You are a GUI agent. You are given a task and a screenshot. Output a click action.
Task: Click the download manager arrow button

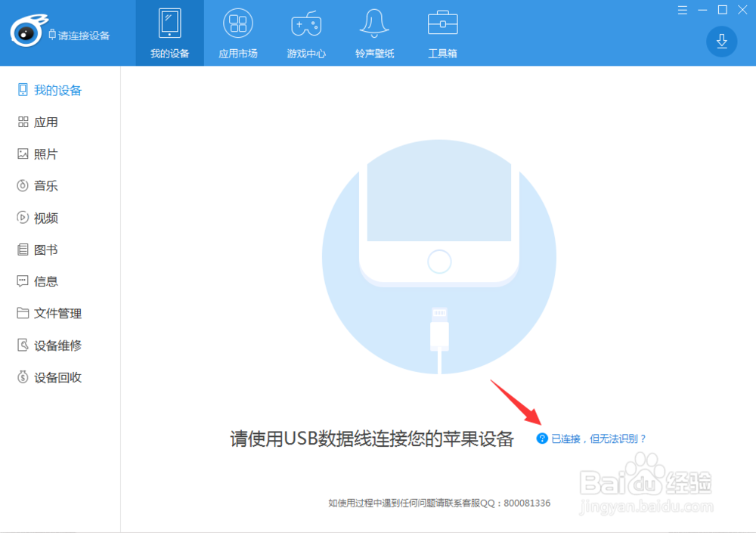tap(721, 42)
